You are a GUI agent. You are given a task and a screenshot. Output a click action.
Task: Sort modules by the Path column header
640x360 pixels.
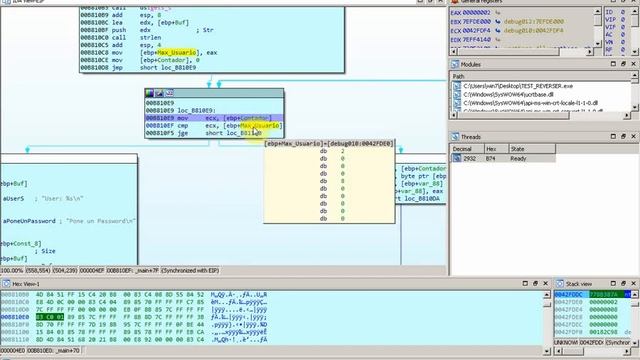click(x=540, y=76)
